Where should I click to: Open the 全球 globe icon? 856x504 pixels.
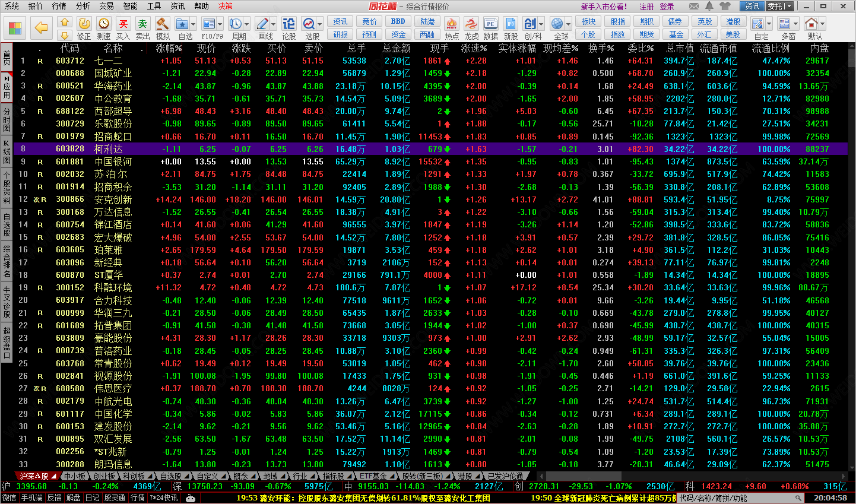pyautogui.click(x=557, y=24)
